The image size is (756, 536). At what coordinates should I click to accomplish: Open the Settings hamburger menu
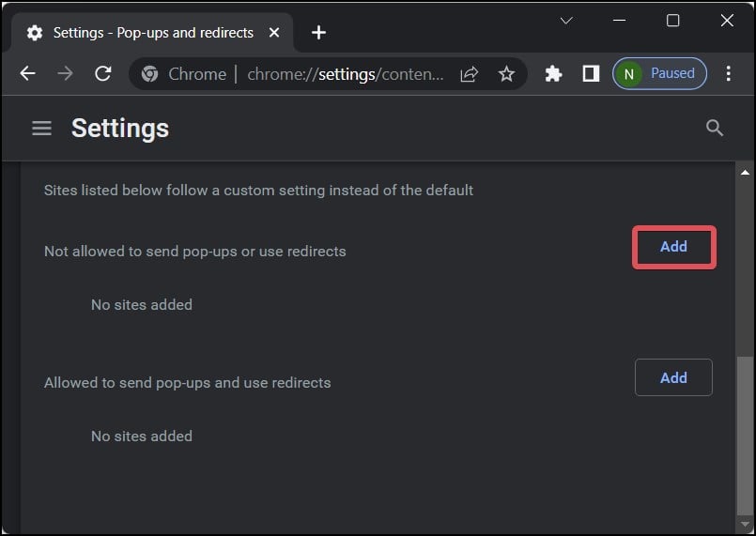(41, 129)
